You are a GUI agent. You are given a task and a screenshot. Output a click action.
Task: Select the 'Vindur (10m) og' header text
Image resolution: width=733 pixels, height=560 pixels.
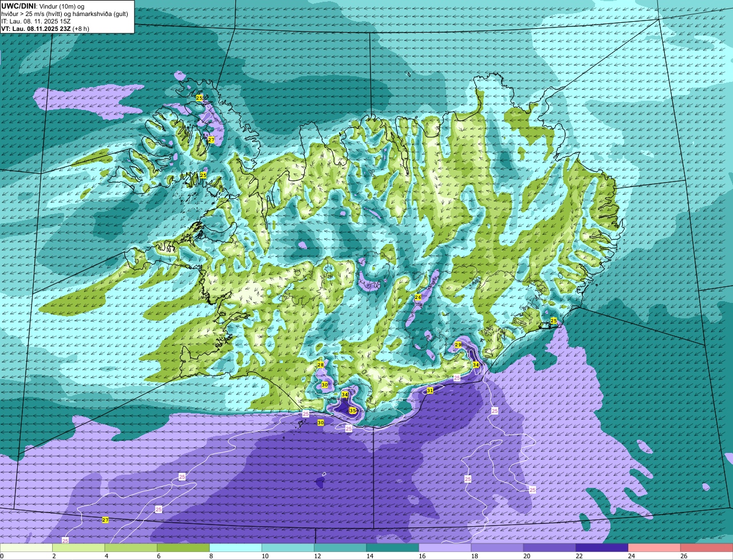[62, 6]
